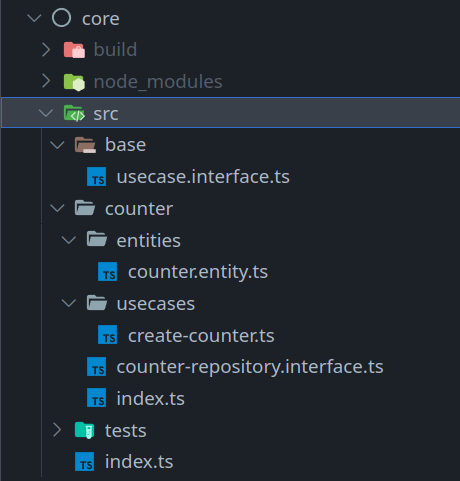
Task: Expand the tests folder chevron
Action: pos(57,430)
